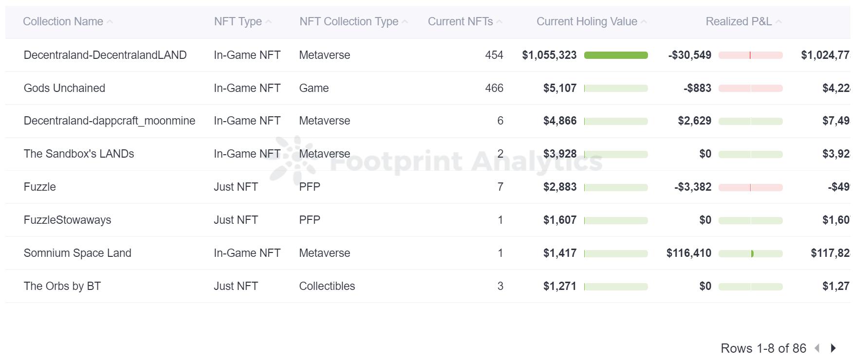Sort by Collection Name column

point(63,21)
